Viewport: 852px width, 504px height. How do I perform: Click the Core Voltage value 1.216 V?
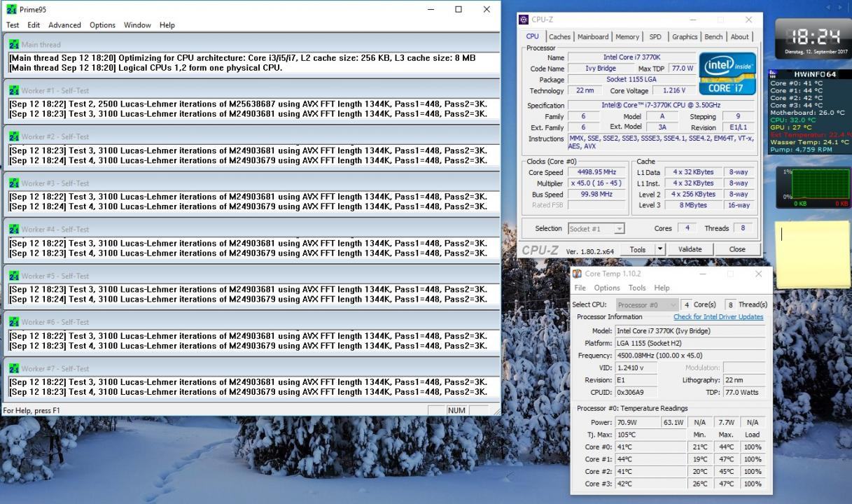[x=674, y=90]
